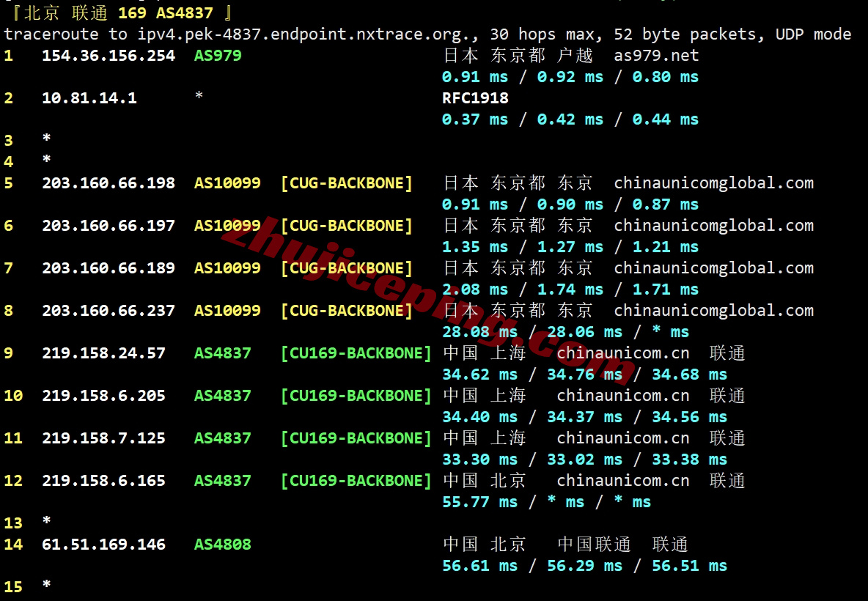The width and height of the screenshot is (868, 601).
Task: Select IP address 219.158.7.125
Action: click(103, 438)
